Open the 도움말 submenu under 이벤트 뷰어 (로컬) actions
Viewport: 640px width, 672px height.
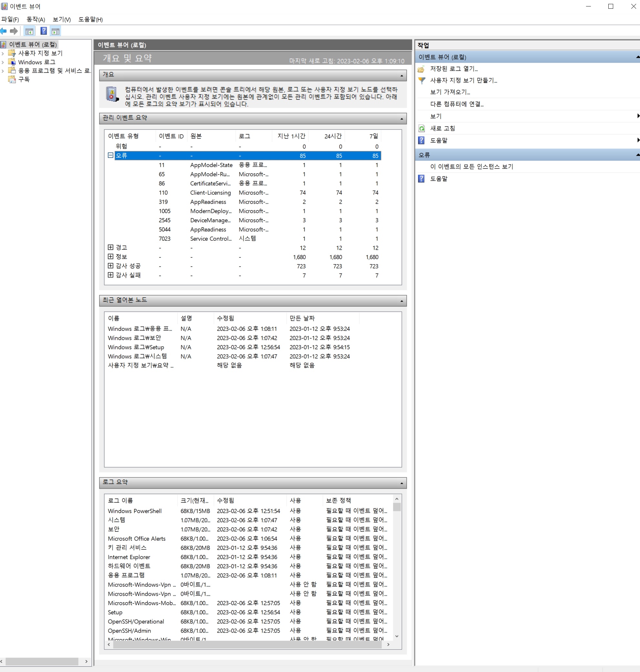(x=528, y=141)
